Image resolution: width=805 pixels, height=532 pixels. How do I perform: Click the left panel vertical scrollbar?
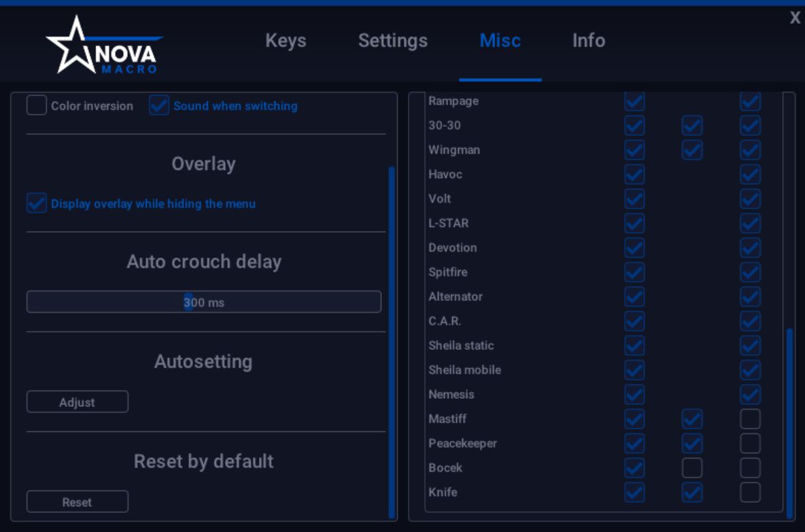pyautogui.click(x=392, y=342)
